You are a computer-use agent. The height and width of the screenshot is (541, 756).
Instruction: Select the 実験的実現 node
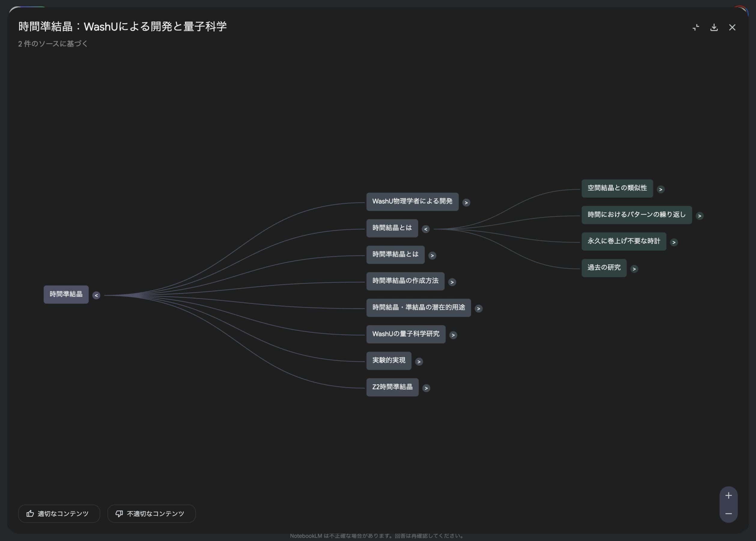tap(389, 361)
